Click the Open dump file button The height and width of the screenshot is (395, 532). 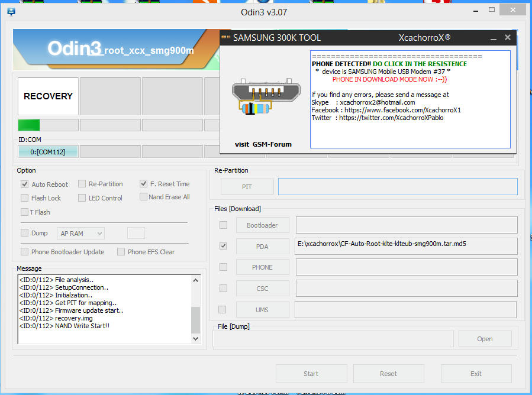click(x=485, y=339)
